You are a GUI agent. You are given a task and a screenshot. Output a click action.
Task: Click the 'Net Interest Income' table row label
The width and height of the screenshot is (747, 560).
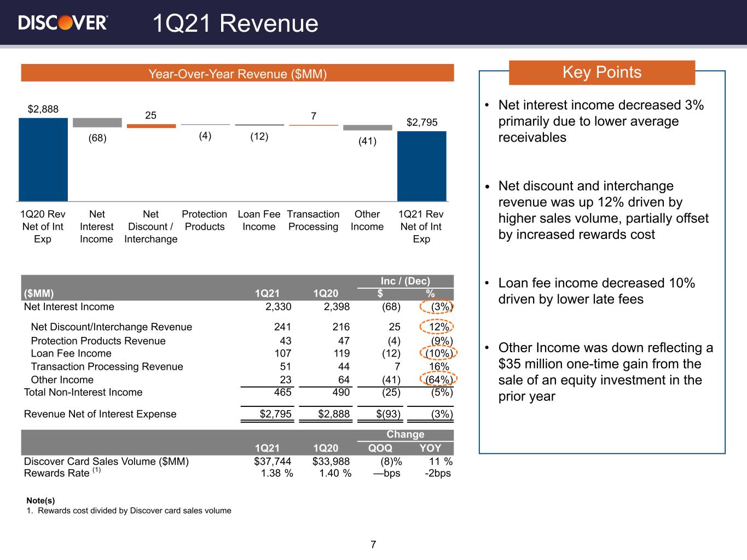click(69, 307)
